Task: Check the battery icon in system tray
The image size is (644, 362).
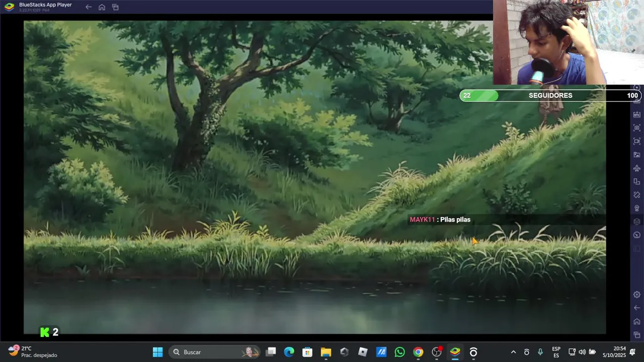Action: pyautogui.click(x=593, y=352)
